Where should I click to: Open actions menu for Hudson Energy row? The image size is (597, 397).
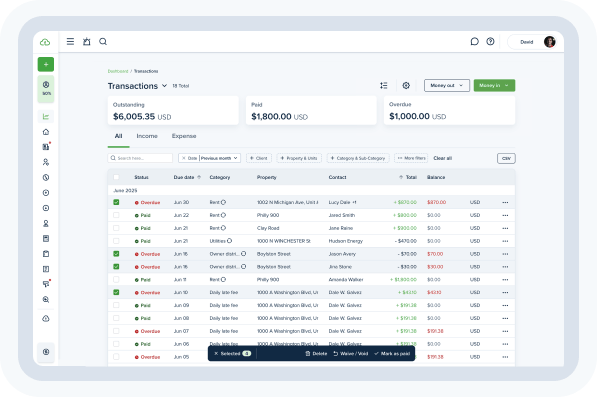point(505,241)
